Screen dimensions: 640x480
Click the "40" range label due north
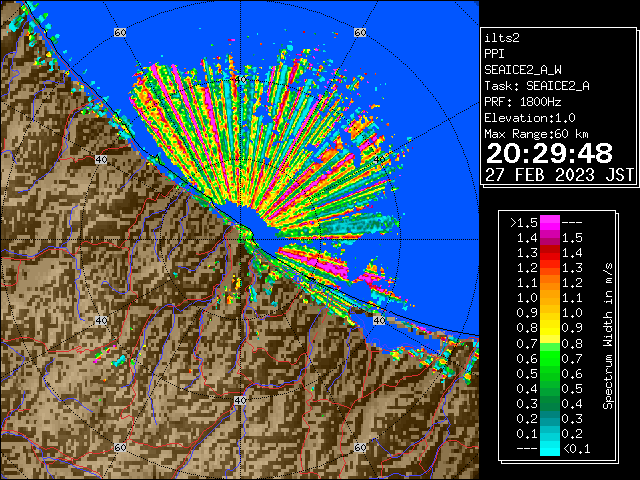click(240, 80)
